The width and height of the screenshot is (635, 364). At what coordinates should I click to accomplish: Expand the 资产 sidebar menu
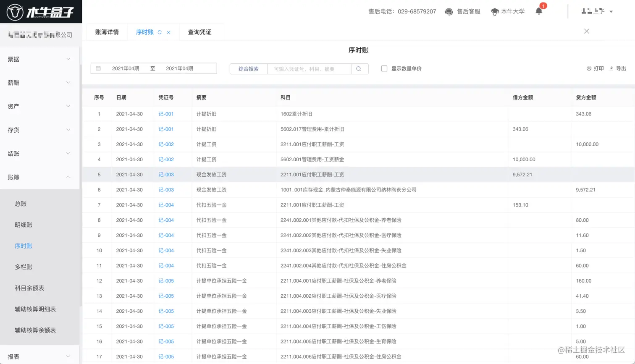coord(39,106)
